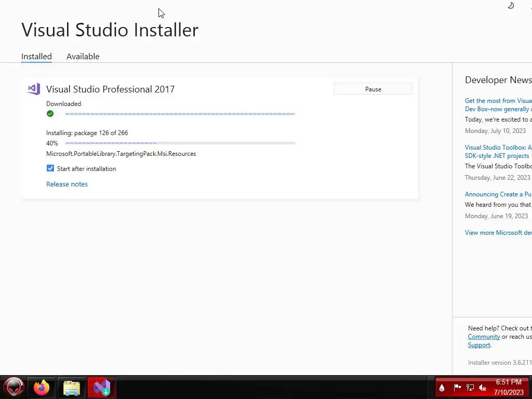Toggle the moon theme icon at top right
The image size is (532, 399).
click(511, 5)
